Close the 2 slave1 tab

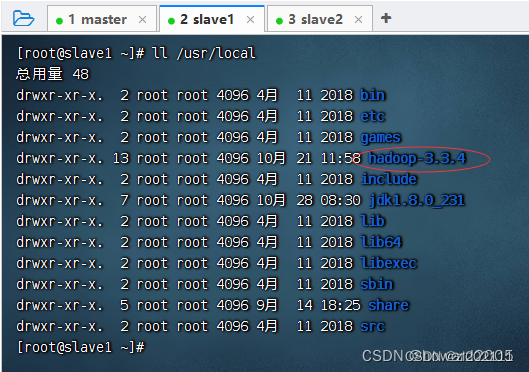pyautogui.click(x=250, y=20)
